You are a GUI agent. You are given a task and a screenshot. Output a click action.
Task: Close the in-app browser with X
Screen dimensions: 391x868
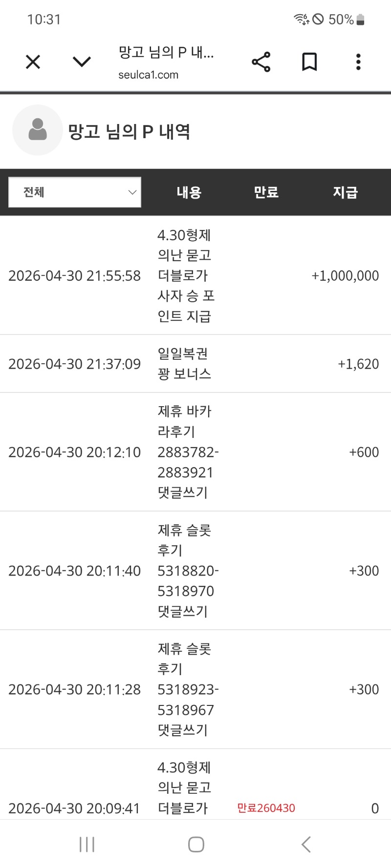tap(33, 62)
